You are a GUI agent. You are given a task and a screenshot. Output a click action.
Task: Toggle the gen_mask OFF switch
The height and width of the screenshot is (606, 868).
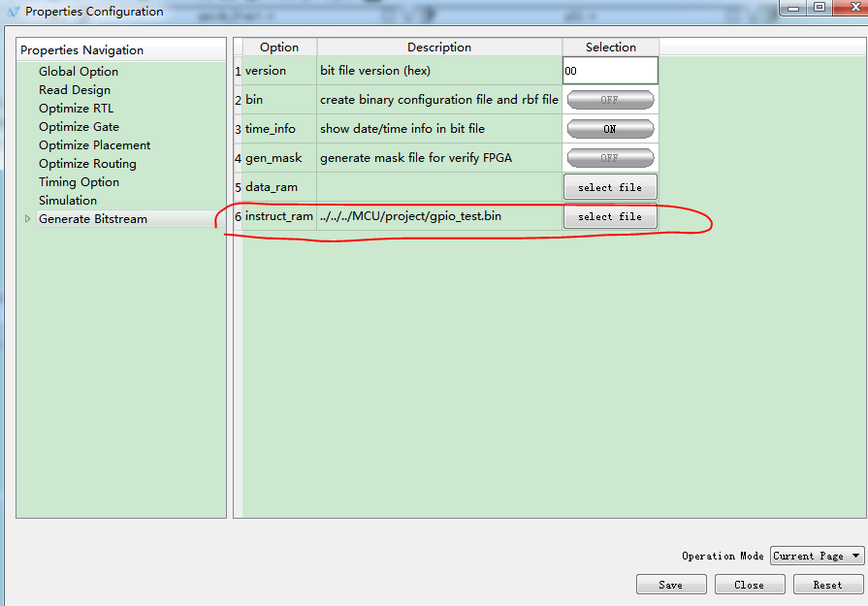(x=610, y=158)
